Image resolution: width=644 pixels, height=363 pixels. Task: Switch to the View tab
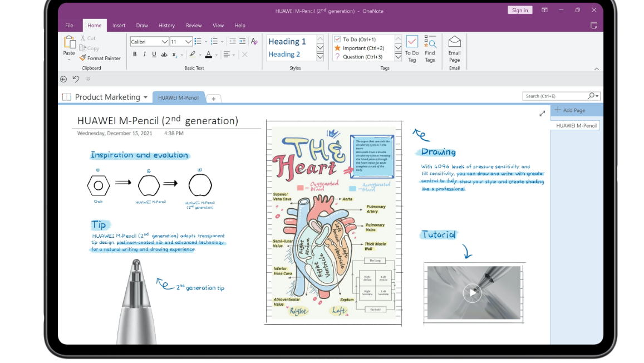[218, 26]
